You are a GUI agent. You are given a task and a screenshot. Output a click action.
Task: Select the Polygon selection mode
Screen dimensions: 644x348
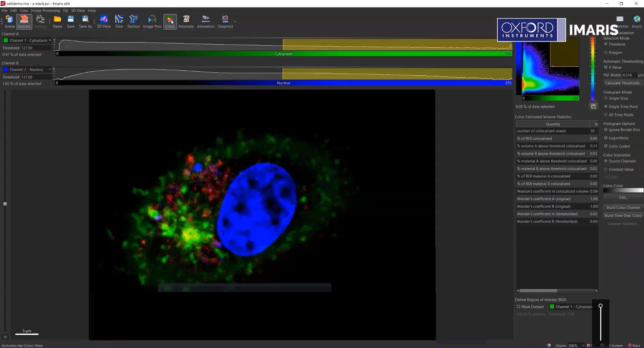pyautogui.click(x=606, y=52)
